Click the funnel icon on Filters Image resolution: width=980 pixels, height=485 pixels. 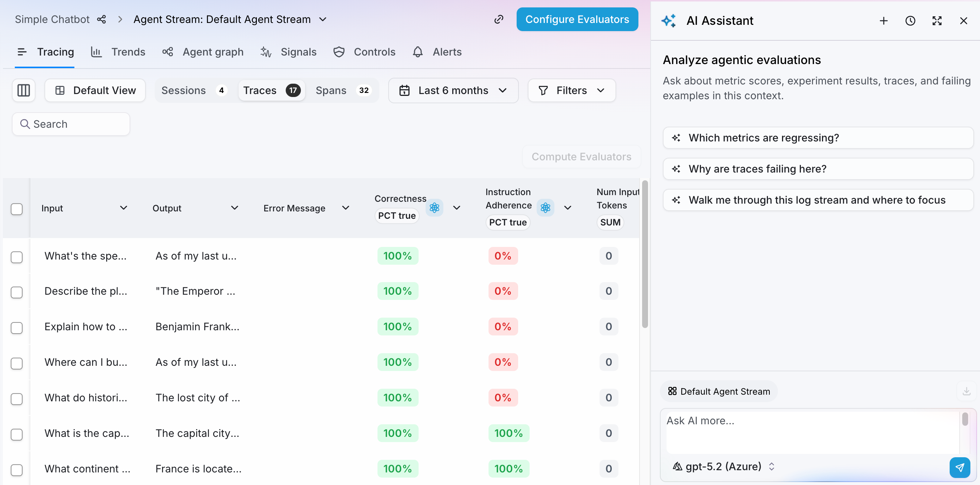(x=543, y=90)
